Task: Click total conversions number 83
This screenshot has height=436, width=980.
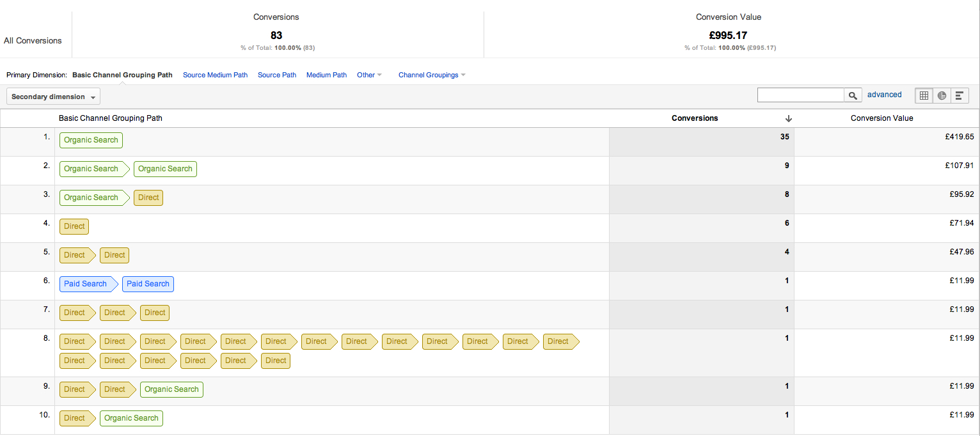Action: pos(276,35)
